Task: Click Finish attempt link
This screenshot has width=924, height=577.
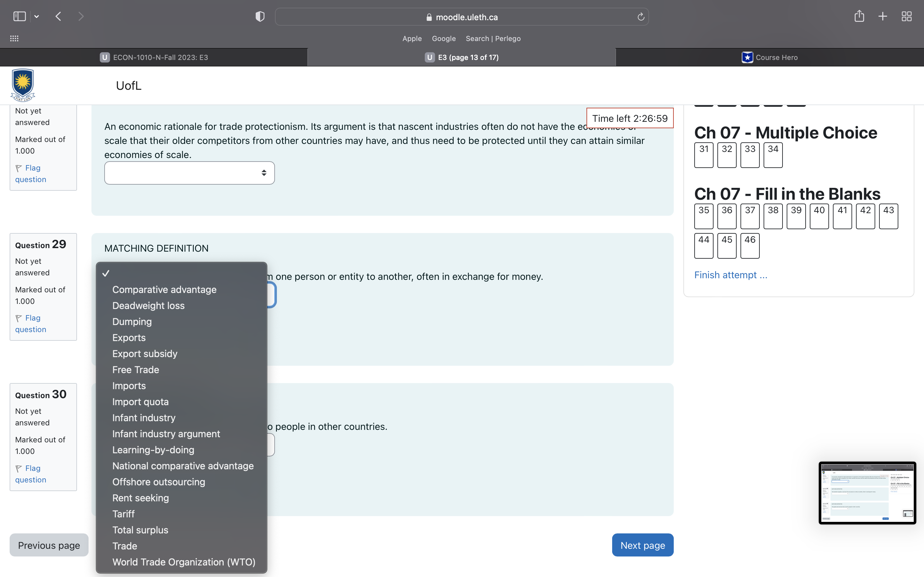Action: coord(730,275)
